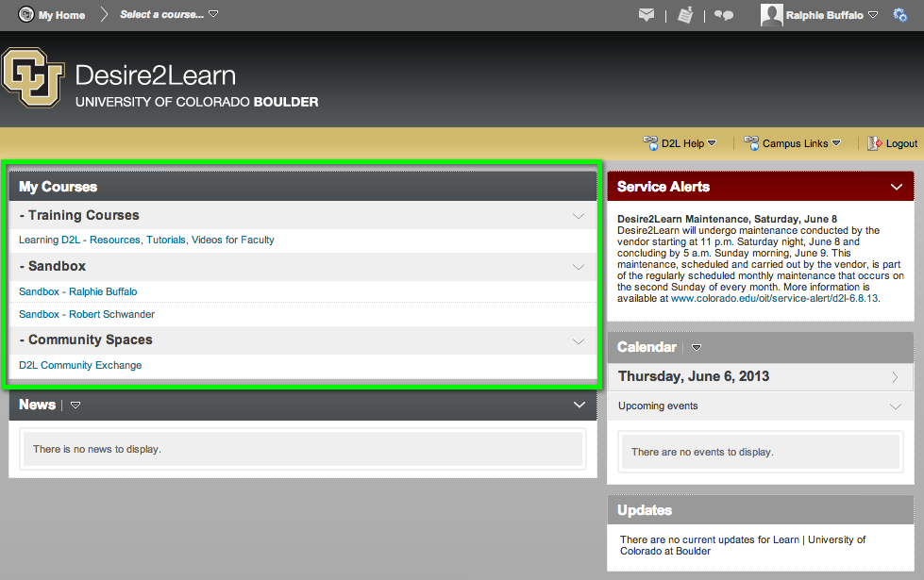
Task: Open the messages envelope icon
Action: coord(647,15)
